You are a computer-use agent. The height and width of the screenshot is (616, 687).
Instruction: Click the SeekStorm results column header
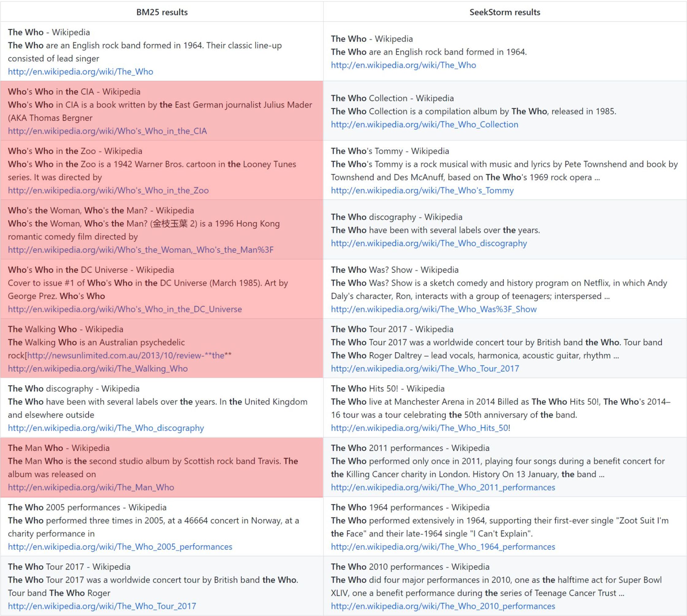coord(504,12)
